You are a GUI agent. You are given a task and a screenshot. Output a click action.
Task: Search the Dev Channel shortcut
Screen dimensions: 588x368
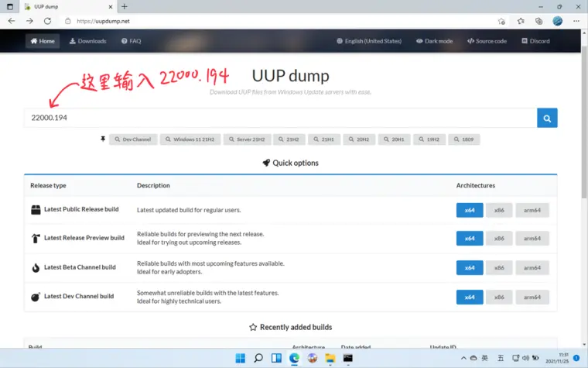point(133,139)
